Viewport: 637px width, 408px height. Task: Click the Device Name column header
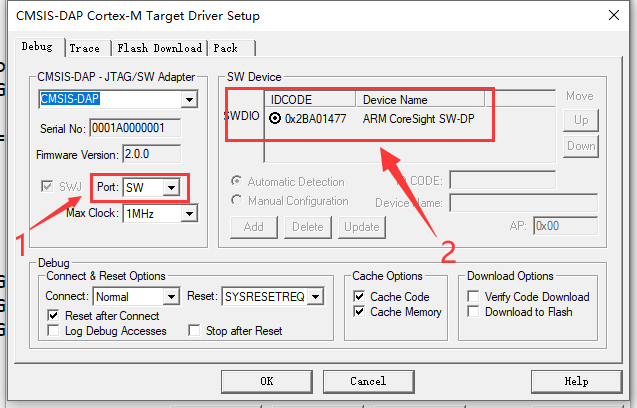click(420, 100)
